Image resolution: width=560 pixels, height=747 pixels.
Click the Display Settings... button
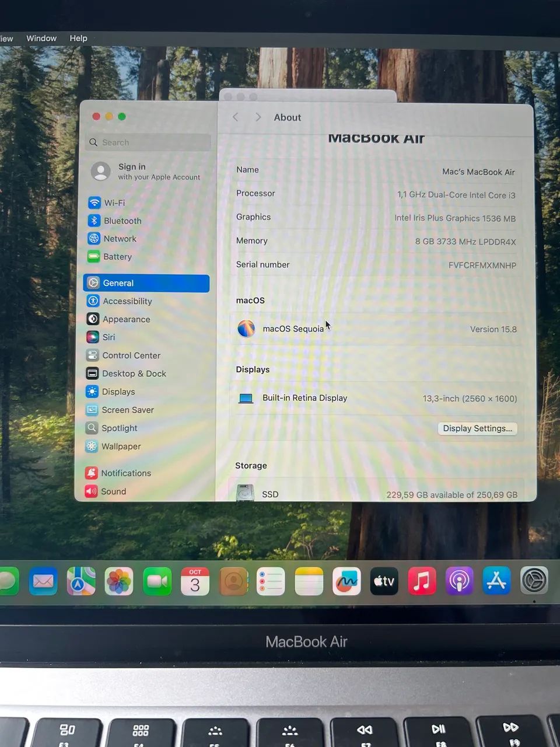tap(477, 428)
